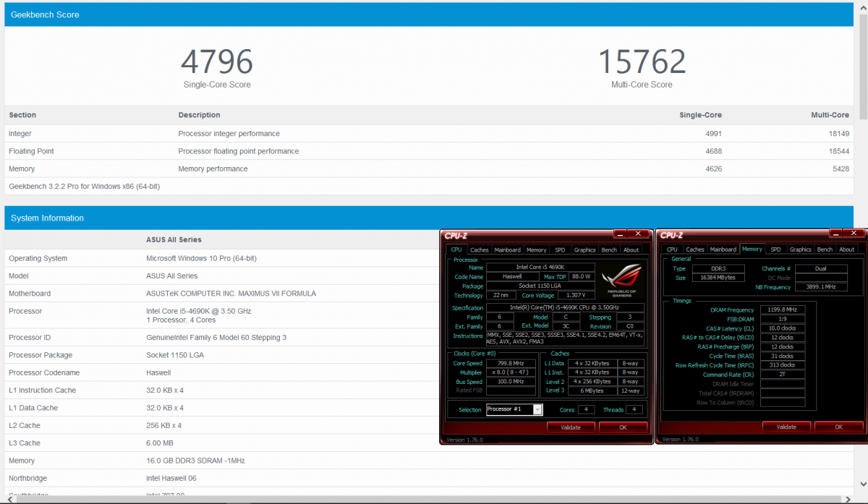Viewport: 868px width, 504px height.
Task: Click the Level 3 cache value '6 MBytes'
Action: pos(592,391)
